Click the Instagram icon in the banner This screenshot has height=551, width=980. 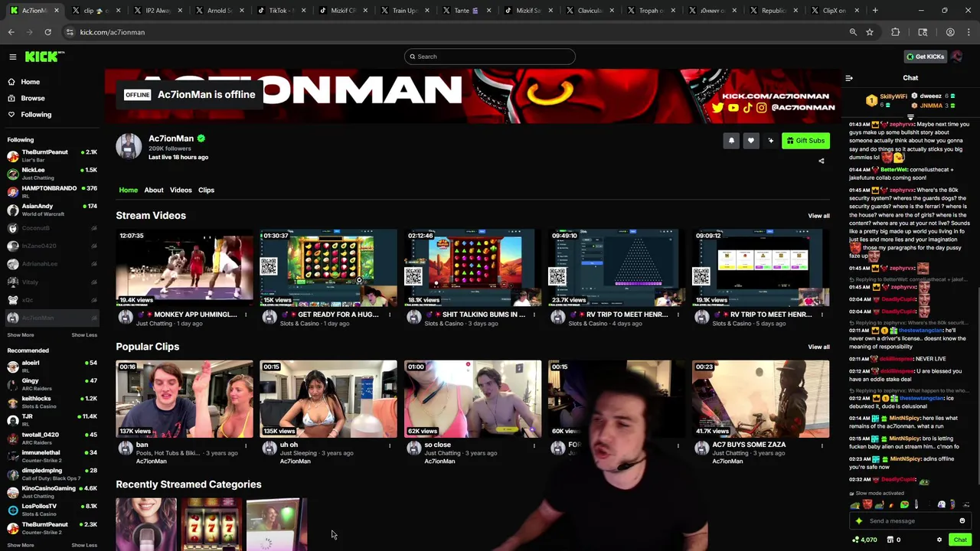(x=761, y=108)
